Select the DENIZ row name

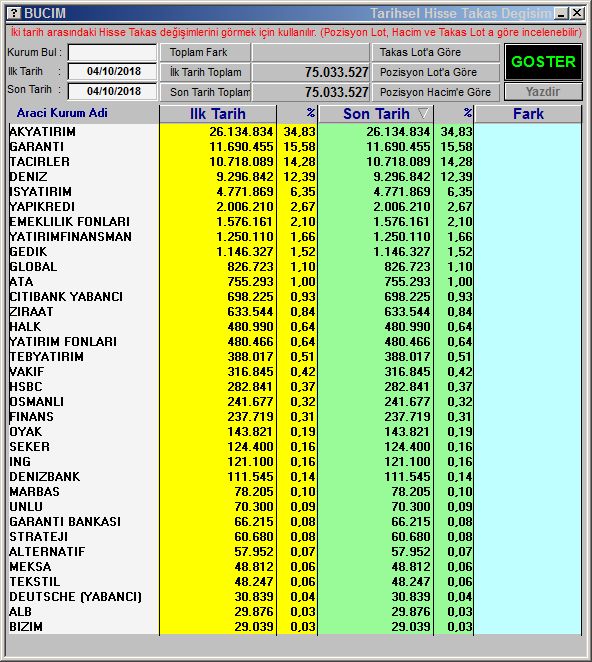pyautogui.click(x=28, y=177)
